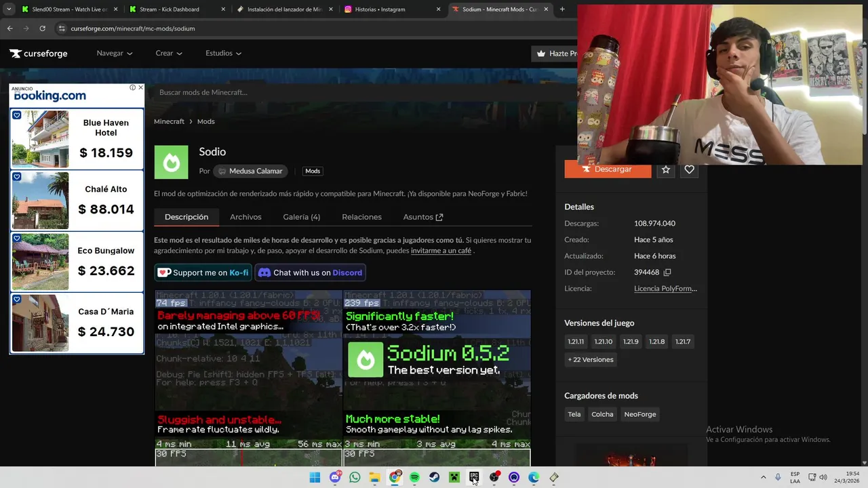Add Sodium to favorites with the heart

(x=689, y=169)
